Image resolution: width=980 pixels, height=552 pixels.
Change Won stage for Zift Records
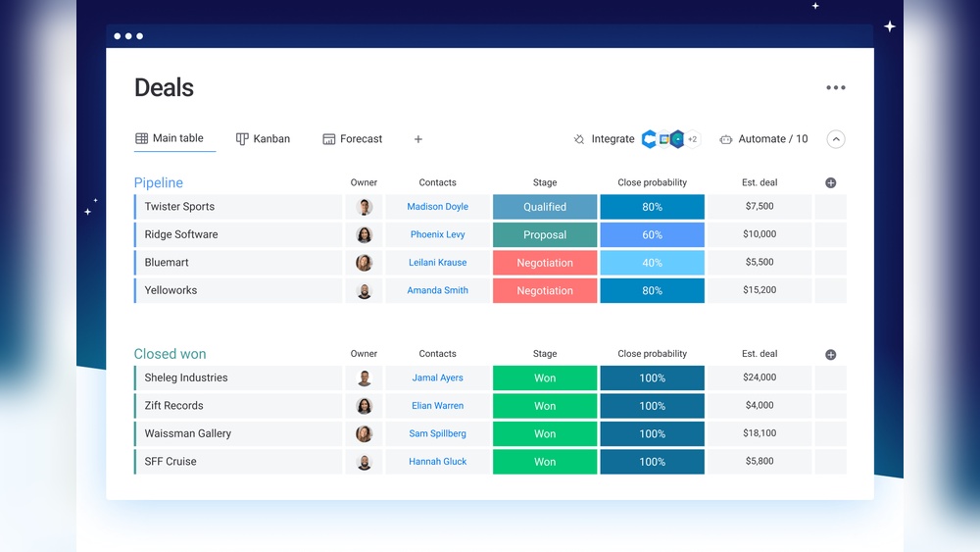point(545,406)
